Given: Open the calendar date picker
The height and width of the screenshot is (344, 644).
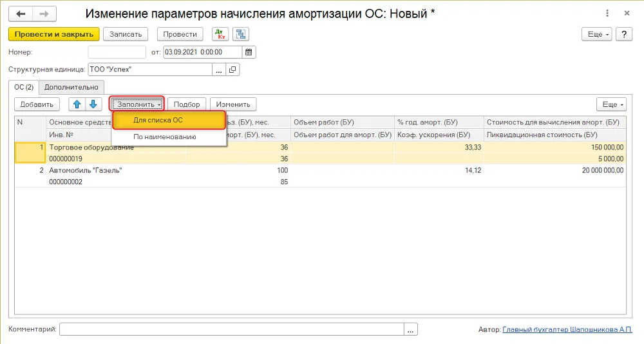Looking at the screenshot, I should pos(249,52).
